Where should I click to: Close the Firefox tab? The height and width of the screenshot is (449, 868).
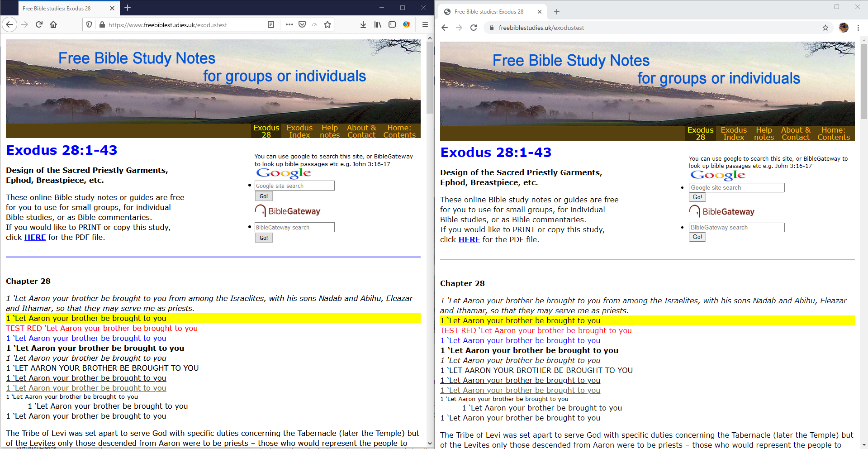pyautogui.click(x=112, y=8)
